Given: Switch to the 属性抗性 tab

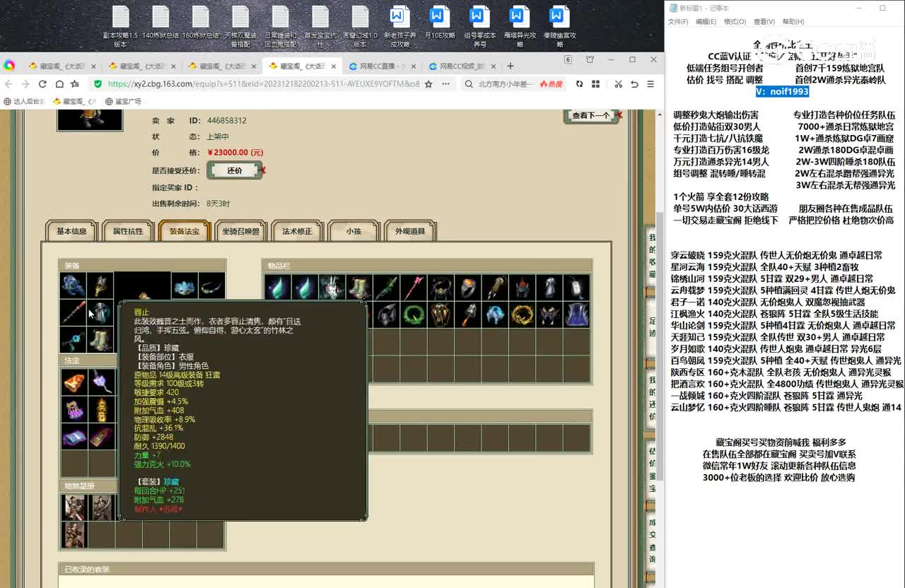Looking at the screenshot, I should point(128,231).
